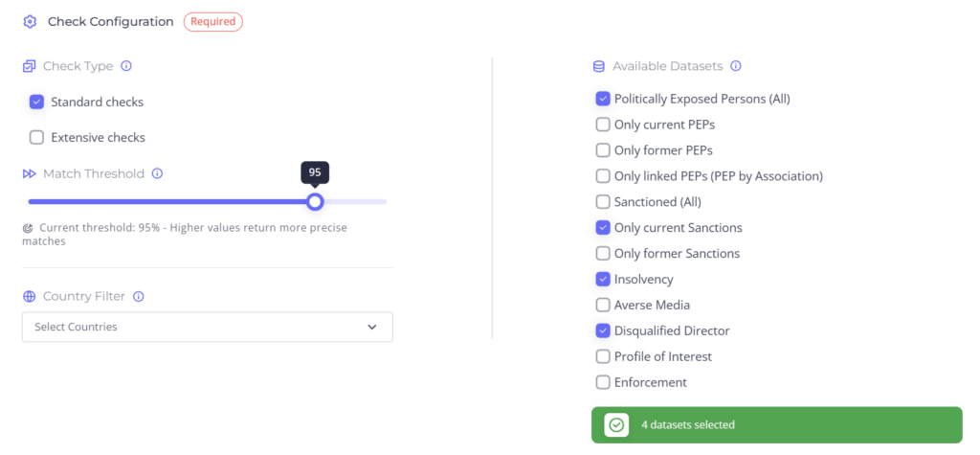Uncheck the Insolvency dataset option

603,280
